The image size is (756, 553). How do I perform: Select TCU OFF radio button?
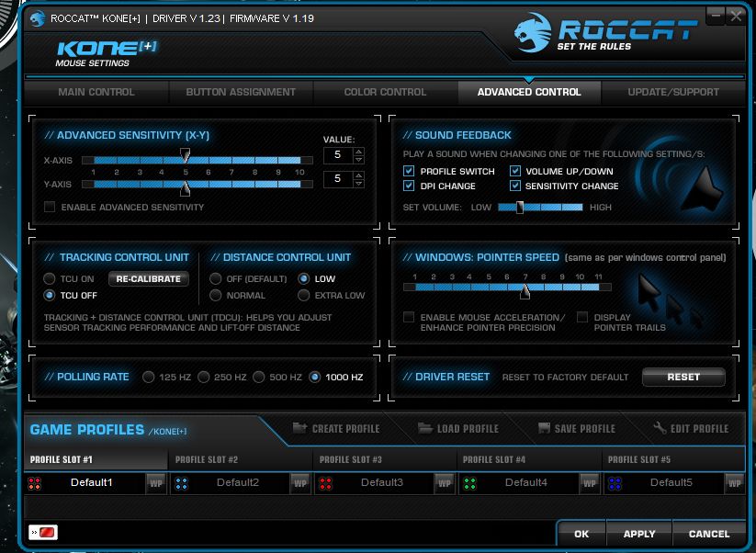click(50, 295)
